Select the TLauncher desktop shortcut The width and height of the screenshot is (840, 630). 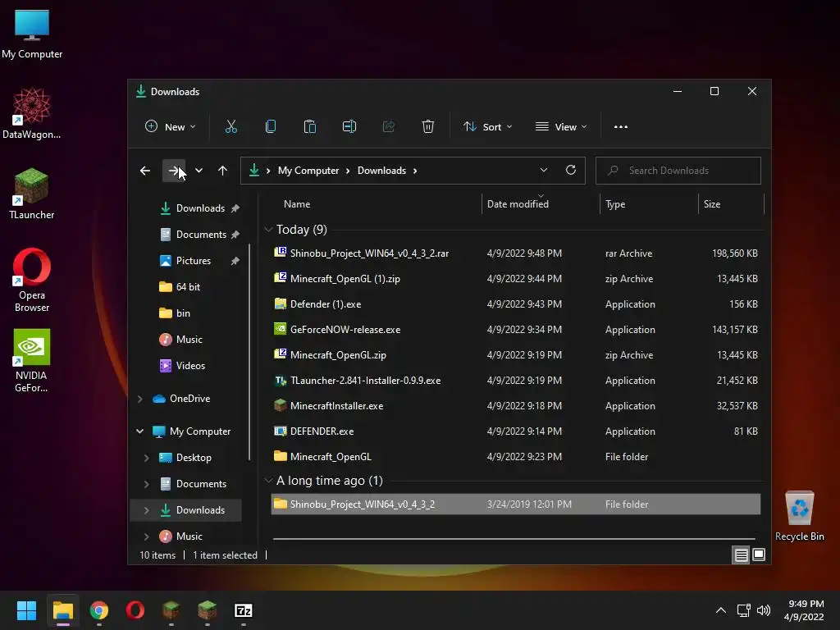pyautogui.click(x=32, y=194)
